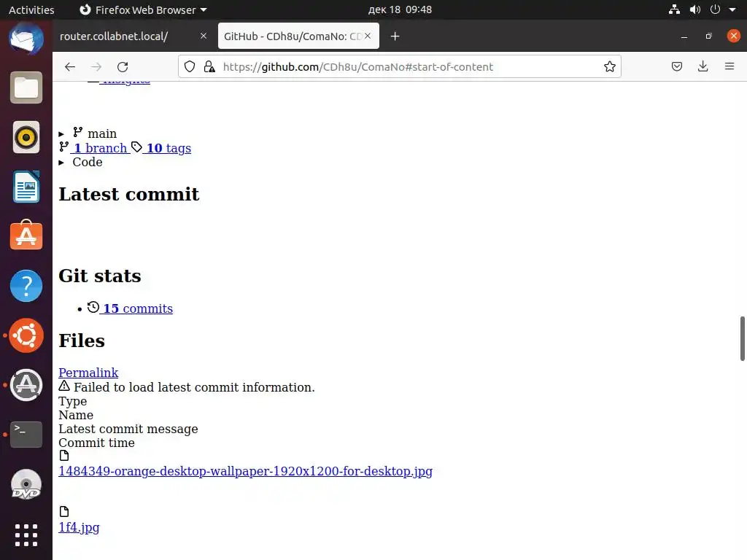
Task: Click the Ubuntu logo dock icon
Action: tap(26, 335)
